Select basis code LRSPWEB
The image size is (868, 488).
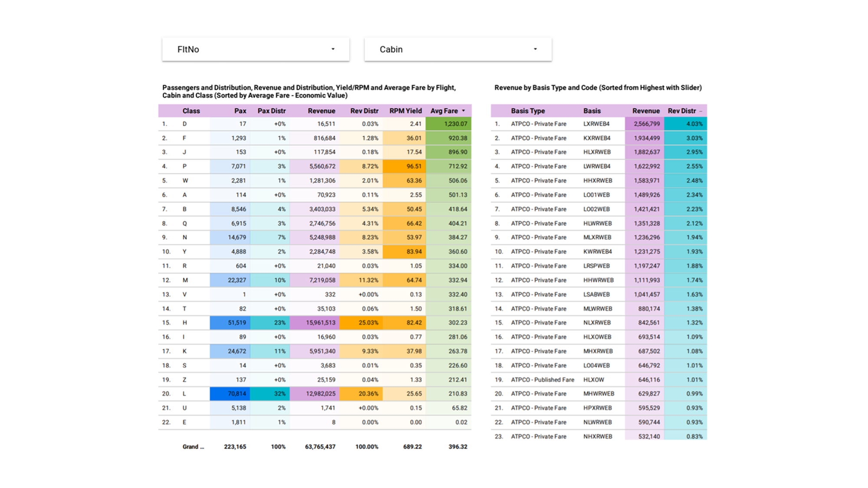pos(596,266)
